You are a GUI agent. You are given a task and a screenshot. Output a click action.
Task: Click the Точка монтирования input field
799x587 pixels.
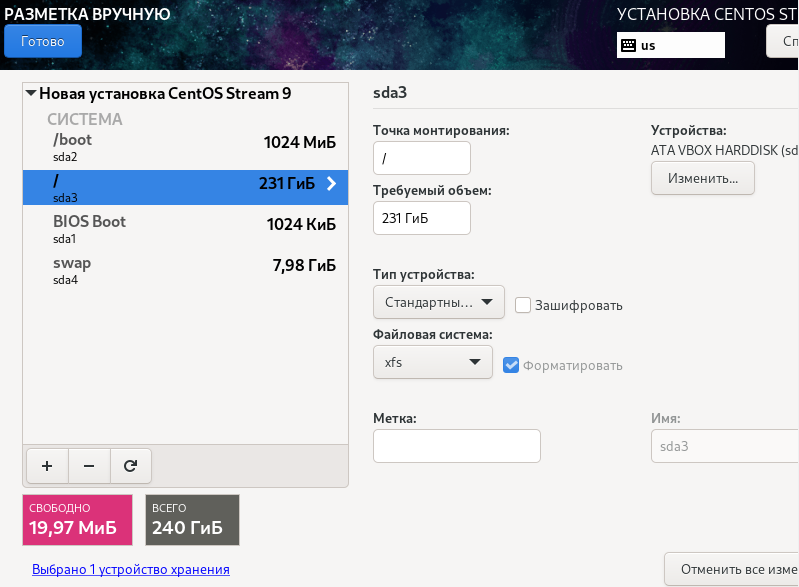pyautogui.click(x=421, y=158)
